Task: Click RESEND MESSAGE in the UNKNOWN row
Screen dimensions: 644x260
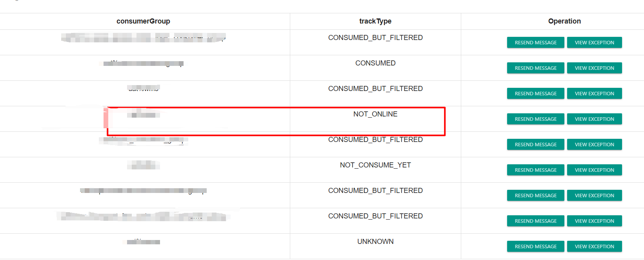Action: (535, 246)
